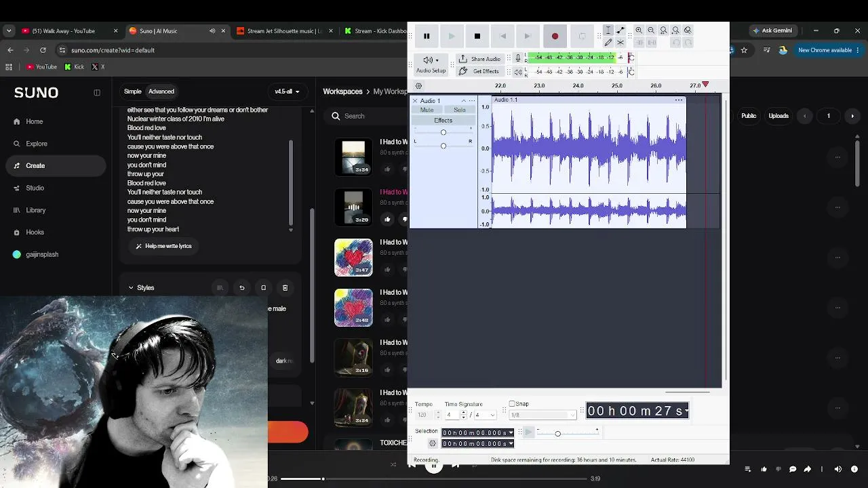Switch to Simple mode in Suno
Viewport: 868px width, 488px height.
(x=133, y=91)
